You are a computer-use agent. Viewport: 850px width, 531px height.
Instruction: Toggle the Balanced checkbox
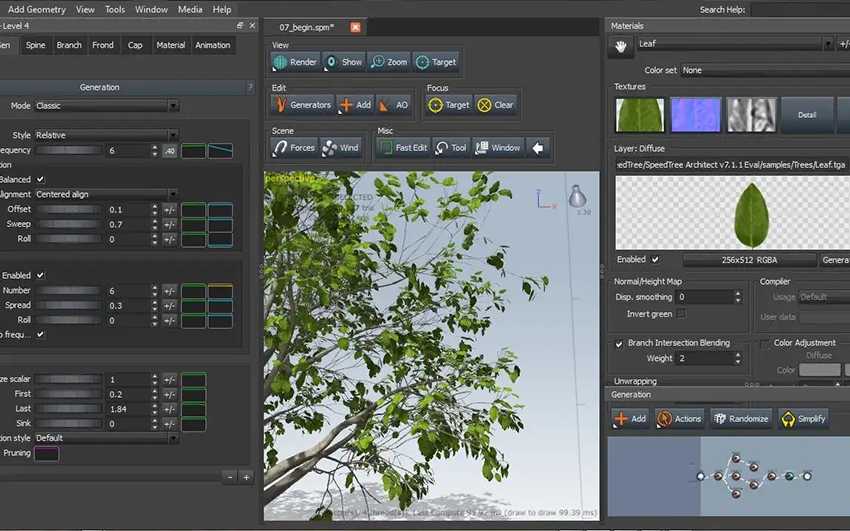pyautogui.click(x=40, y=179)
